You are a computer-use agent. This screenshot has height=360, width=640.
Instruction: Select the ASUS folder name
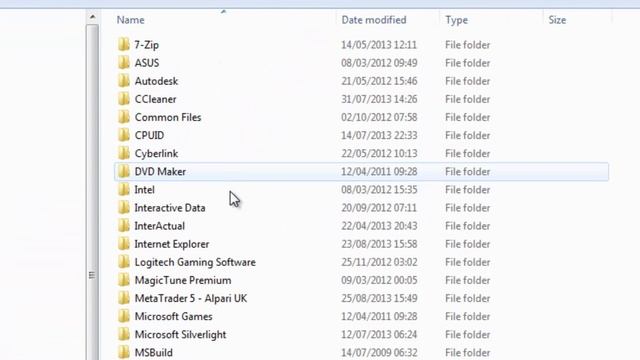click(x=147, y=63)
